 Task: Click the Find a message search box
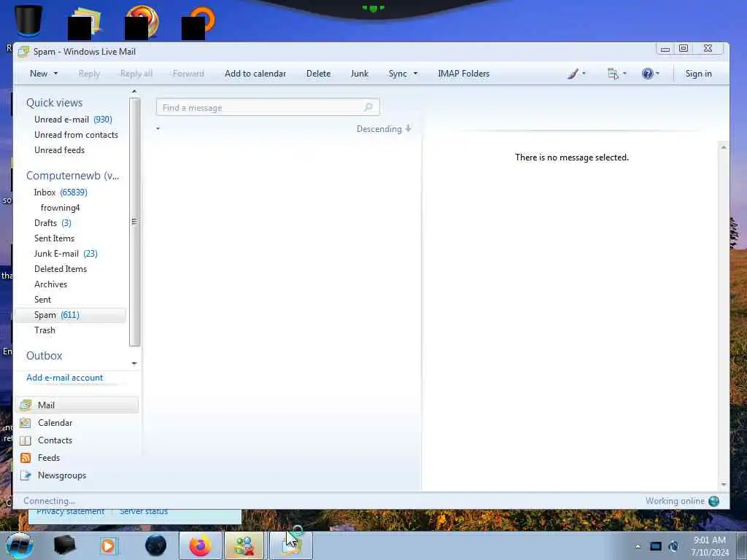point(268,108)
